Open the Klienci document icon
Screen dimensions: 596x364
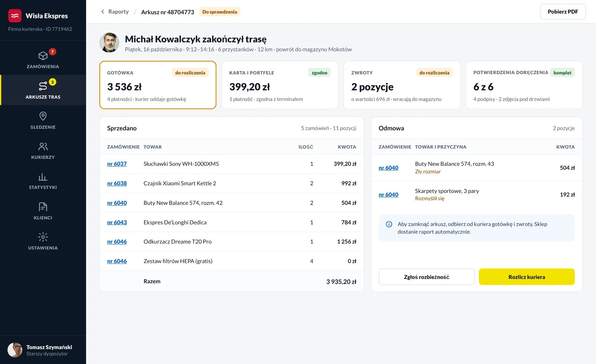pyautogui.click(x=43, y=207)
